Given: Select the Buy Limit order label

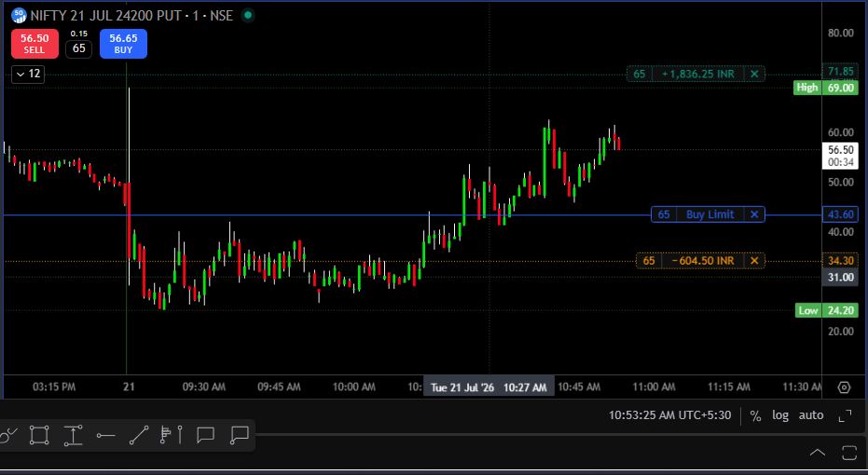Looking at the screenshot, I should click(710, 214).
